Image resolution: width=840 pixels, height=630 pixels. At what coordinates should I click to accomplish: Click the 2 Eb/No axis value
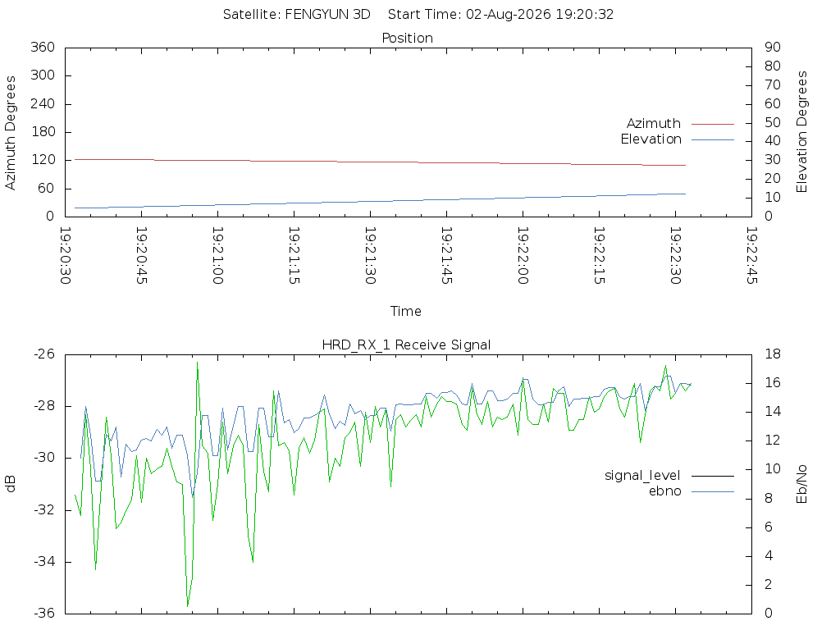(x=769, y=584)
